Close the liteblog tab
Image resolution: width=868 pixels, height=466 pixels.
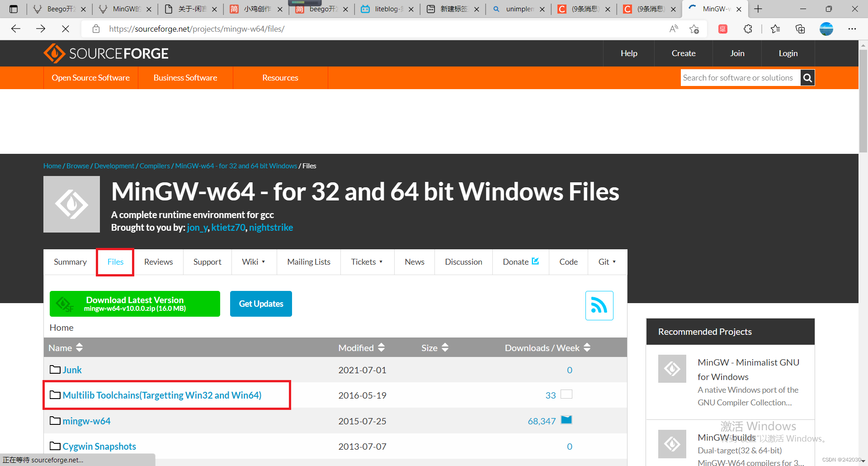point(411,9)
